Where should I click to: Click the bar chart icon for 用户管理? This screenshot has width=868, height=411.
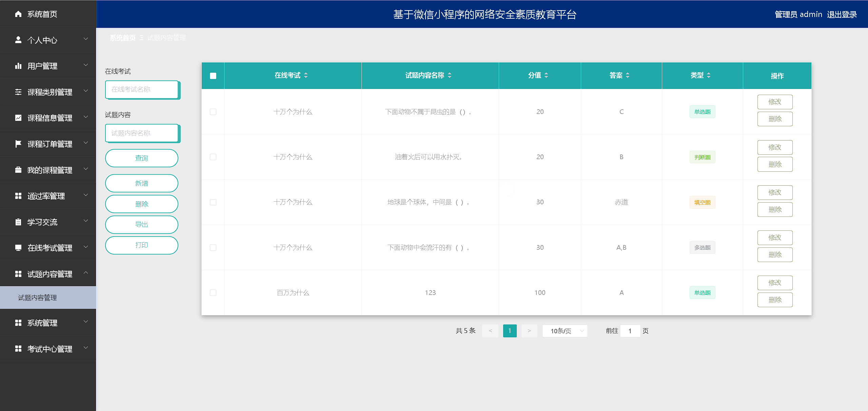[18, 66]
